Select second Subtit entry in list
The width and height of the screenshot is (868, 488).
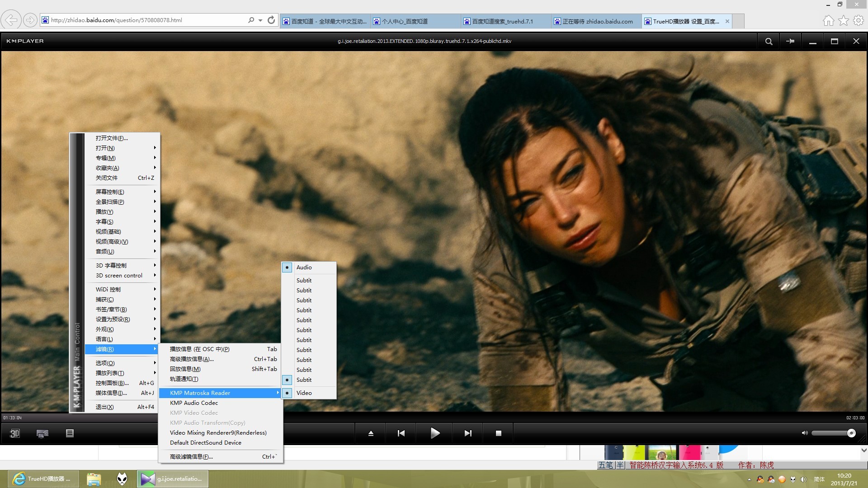click(x=309, y=291)
